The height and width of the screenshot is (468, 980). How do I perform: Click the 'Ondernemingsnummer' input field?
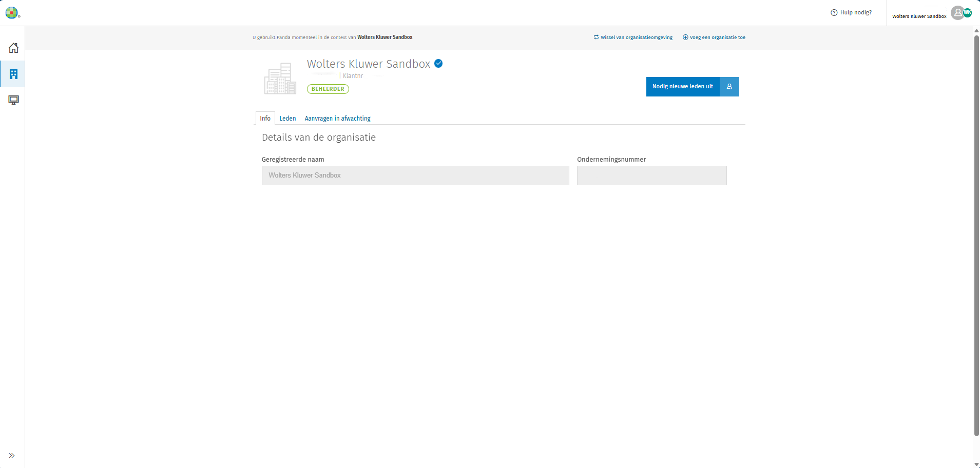[652, 175]
